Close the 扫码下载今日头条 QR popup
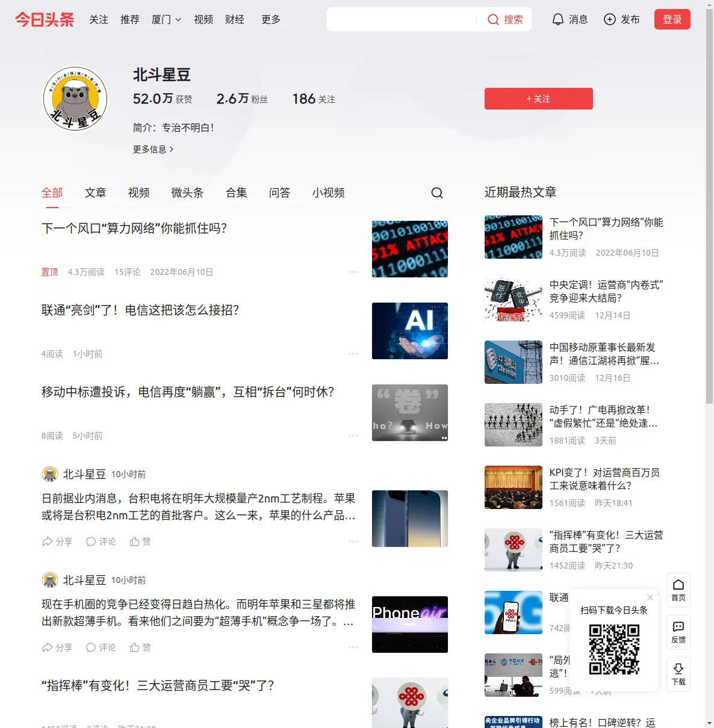The width and height of the screenshot is (714, 728). coord(650,597)
